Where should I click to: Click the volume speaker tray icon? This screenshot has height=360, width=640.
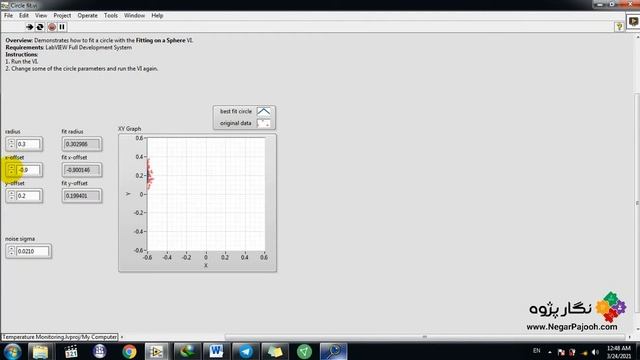(x=595, y=352)
